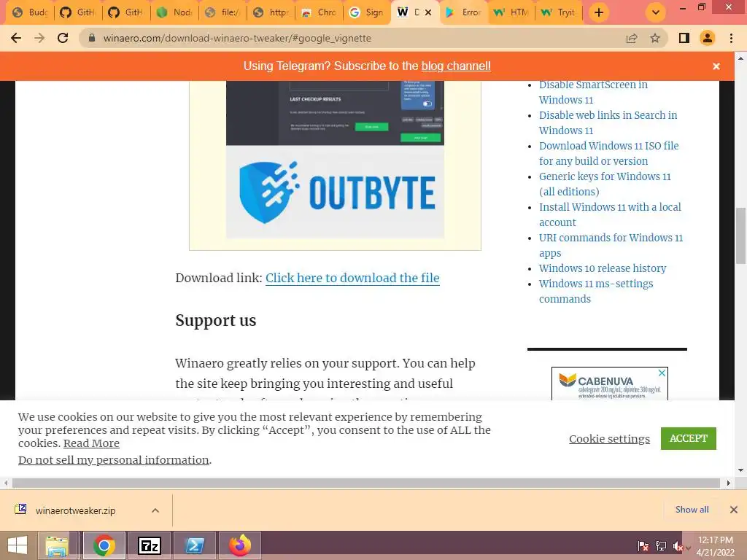Screen dimensions: 747x560
Task: Open URI commands for Windows 11 apps
Action: point(611,245)
